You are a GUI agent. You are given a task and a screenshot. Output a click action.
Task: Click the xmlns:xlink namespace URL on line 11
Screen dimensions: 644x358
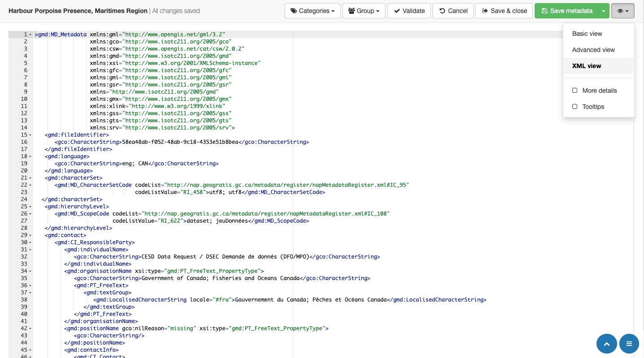[177, 106]
